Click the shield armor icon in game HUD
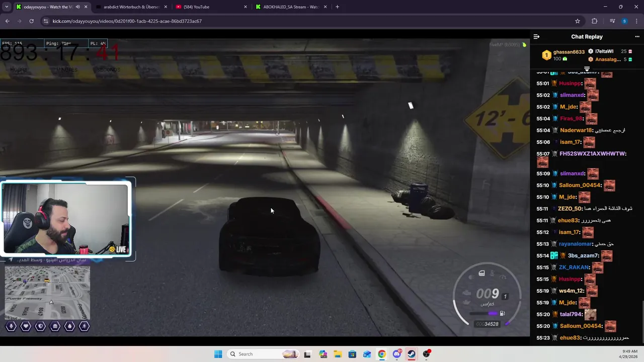644x362 pixels. click(x=40, y=326)
